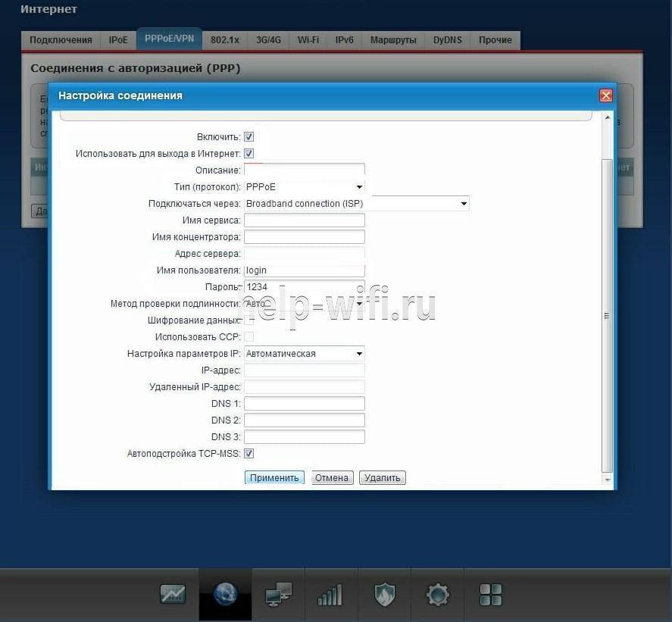Open the applications grid icon

pyautogui.click(x=491, y=595)
